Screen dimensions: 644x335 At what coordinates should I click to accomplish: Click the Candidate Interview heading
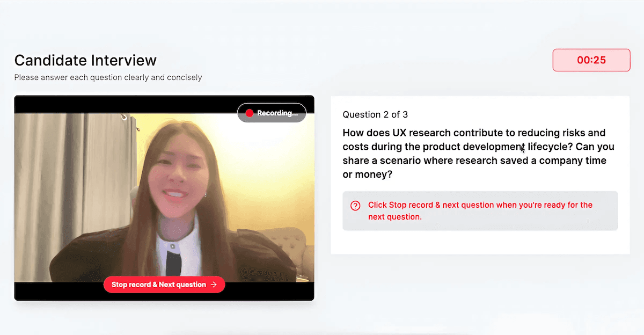85,60
